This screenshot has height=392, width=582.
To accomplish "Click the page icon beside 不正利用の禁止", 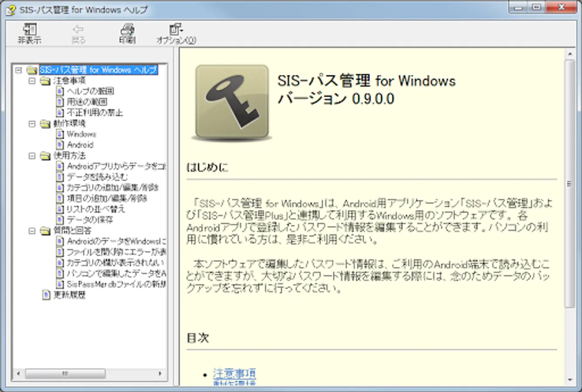I will (60, 112).
